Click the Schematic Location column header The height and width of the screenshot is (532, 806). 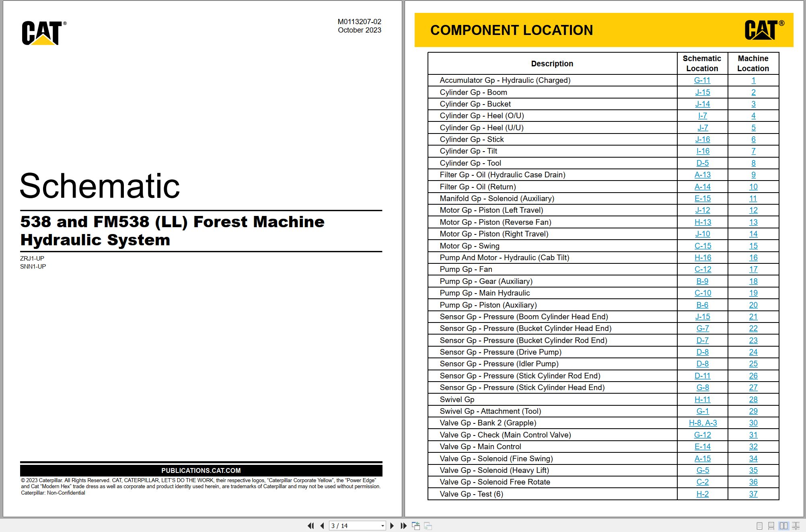pos(702,64)
